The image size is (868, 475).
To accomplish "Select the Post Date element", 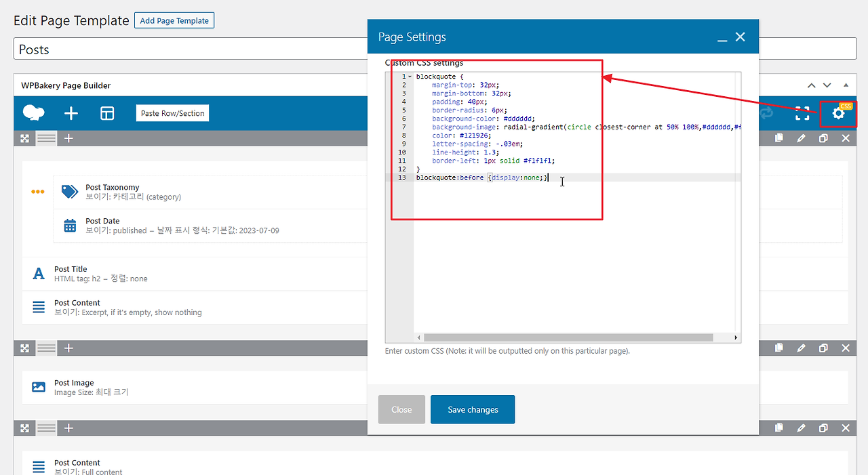I will pos(102,221).
